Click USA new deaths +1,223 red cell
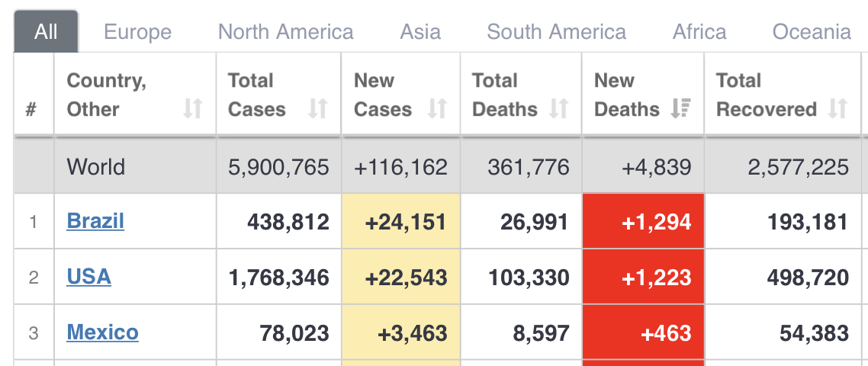868x366 pixels. click(x=643, y=277)
